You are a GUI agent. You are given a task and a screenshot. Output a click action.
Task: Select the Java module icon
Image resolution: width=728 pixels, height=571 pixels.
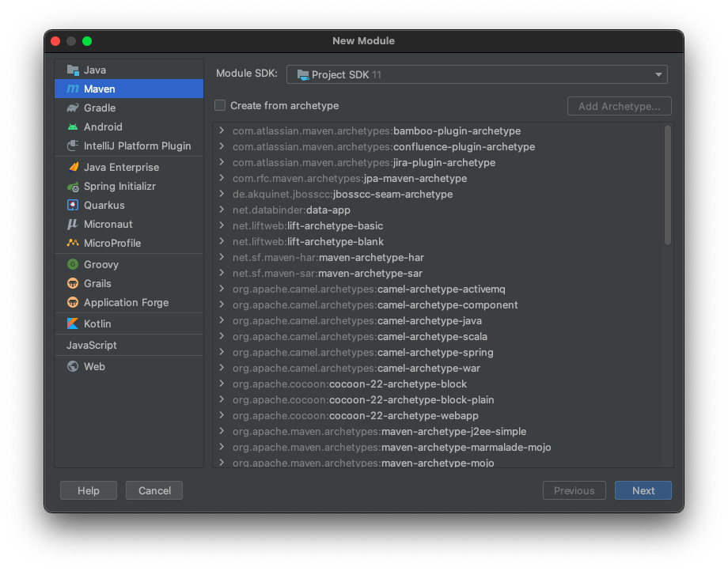pyautogui.click(x=73, y=70)
